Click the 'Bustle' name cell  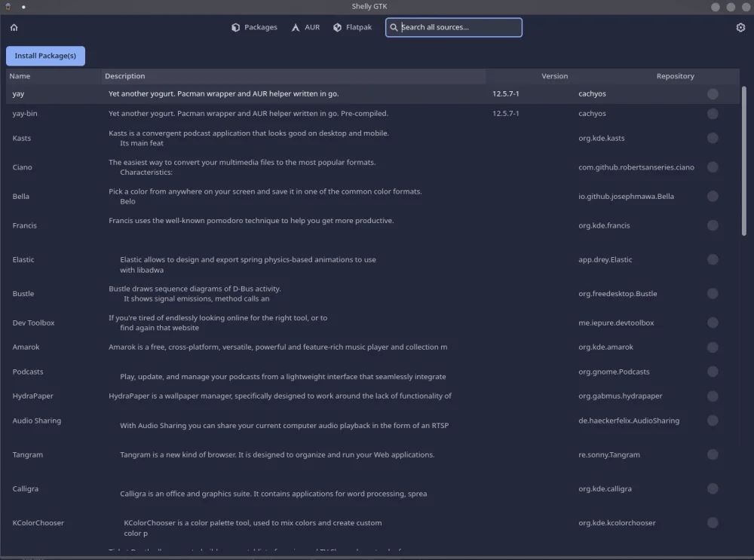tap(23, 294)
